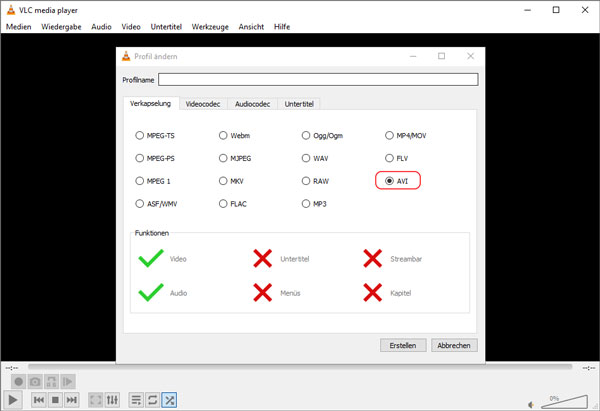
Task: Click the Erstellen button
Action: [403, 345]
